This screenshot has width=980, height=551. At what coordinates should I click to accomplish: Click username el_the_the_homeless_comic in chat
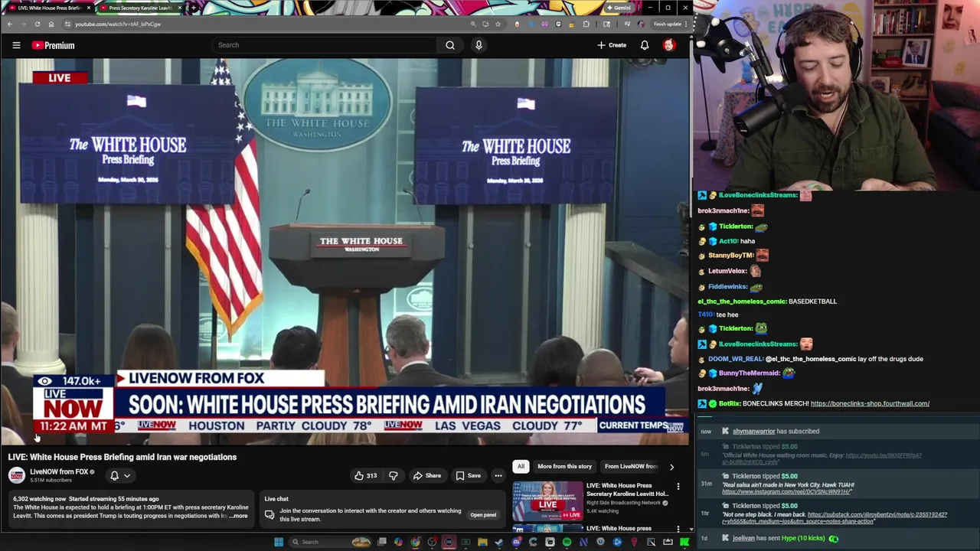click(x=741, y=302)
